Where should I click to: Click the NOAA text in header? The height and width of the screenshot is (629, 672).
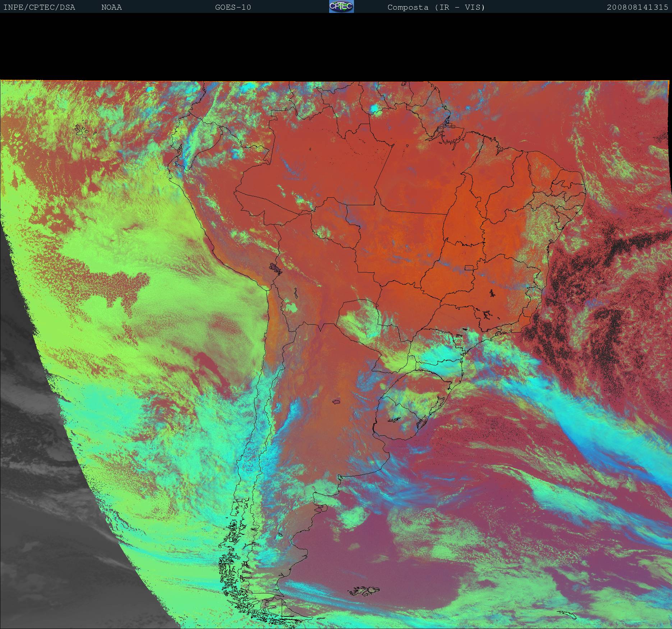click(x=111, y=7)
